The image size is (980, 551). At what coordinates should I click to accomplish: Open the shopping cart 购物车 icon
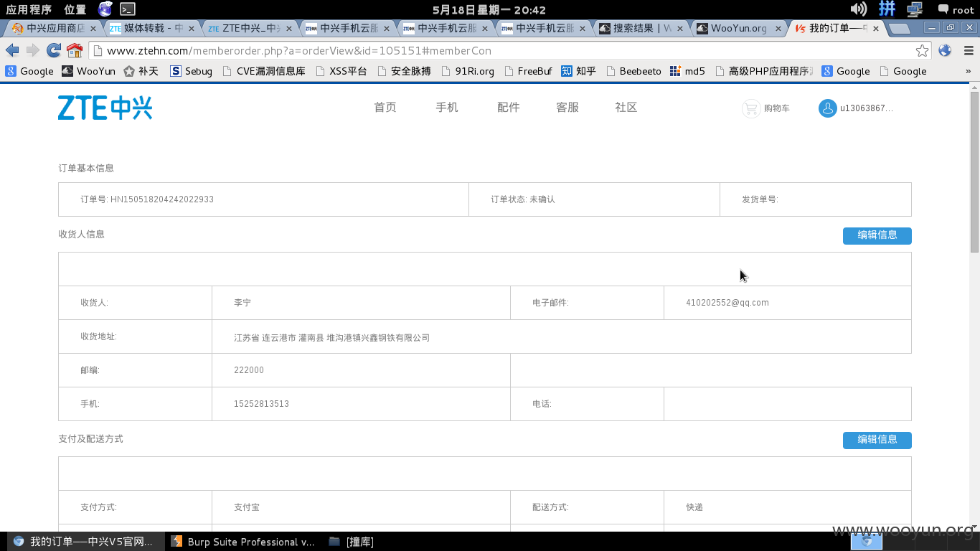(x=751, y=108)
